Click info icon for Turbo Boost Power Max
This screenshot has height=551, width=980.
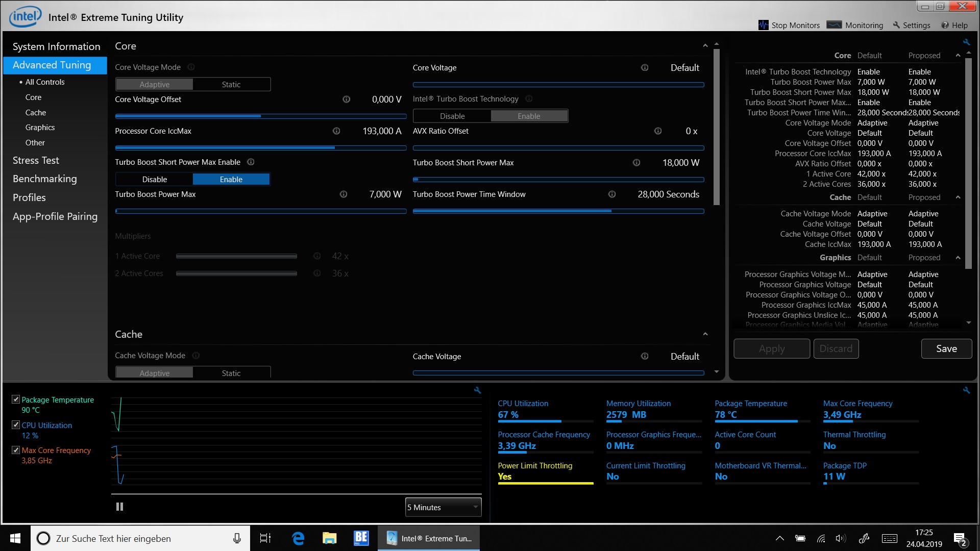pyautogui.click(x=344, y=194)
